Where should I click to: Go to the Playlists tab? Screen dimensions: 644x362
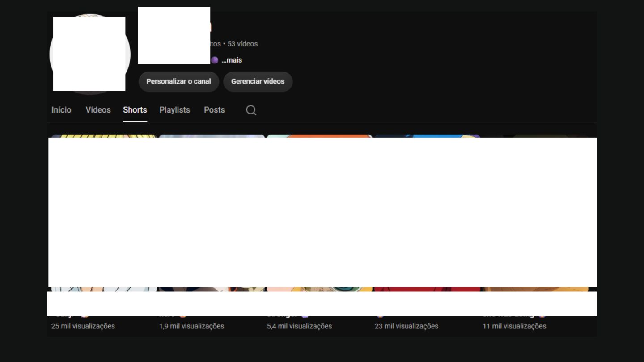175,110
